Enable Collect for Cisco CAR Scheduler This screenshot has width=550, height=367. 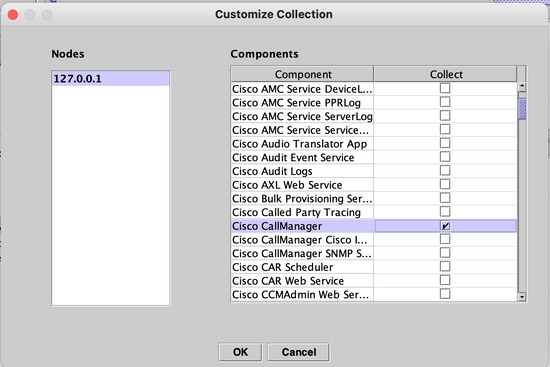point(445,266)
